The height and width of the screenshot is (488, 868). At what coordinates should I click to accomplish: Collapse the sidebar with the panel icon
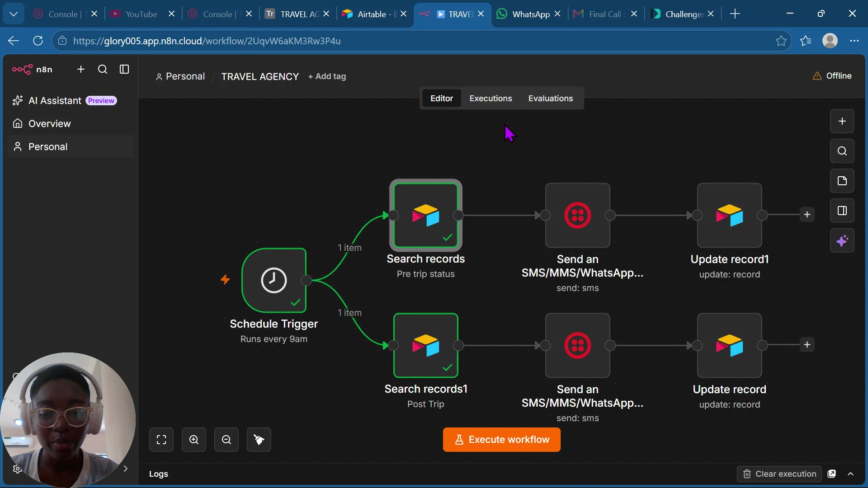pyautogui.click(x=124, y=69)
